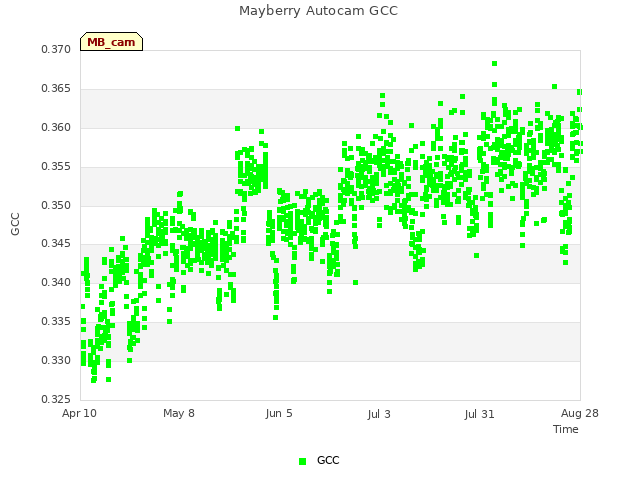Screen dimensions: 640x480
Task: Click the Apr 10 x-axis label
Action: [79, 413]
